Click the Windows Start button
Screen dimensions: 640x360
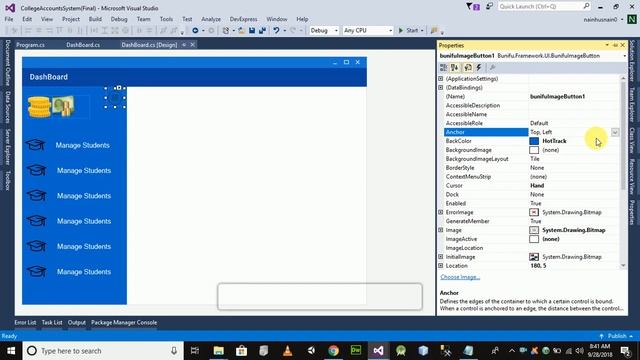pos(11,351)
